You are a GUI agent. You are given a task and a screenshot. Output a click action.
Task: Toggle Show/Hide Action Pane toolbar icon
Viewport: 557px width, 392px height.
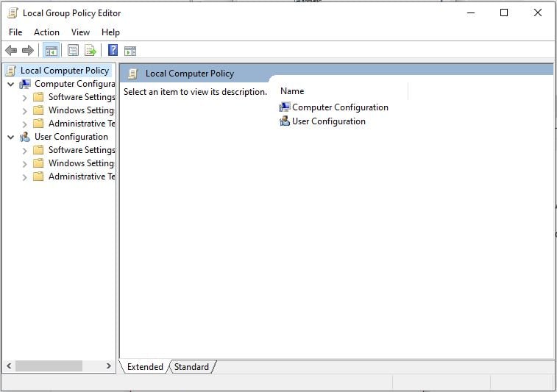click(130, 51)
